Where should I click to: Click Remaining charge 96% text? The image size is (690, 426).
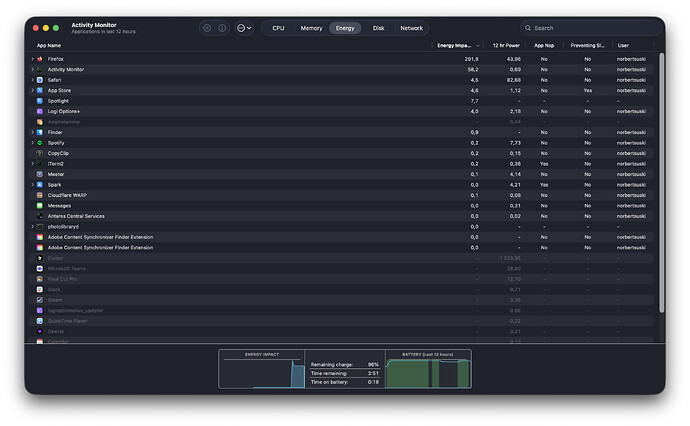345,364
